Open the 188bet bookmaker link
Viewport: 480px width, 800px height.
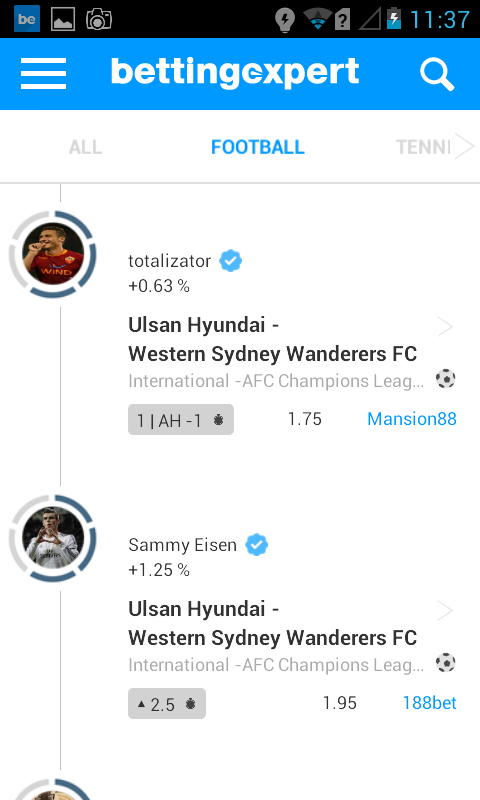coord(430,703)
